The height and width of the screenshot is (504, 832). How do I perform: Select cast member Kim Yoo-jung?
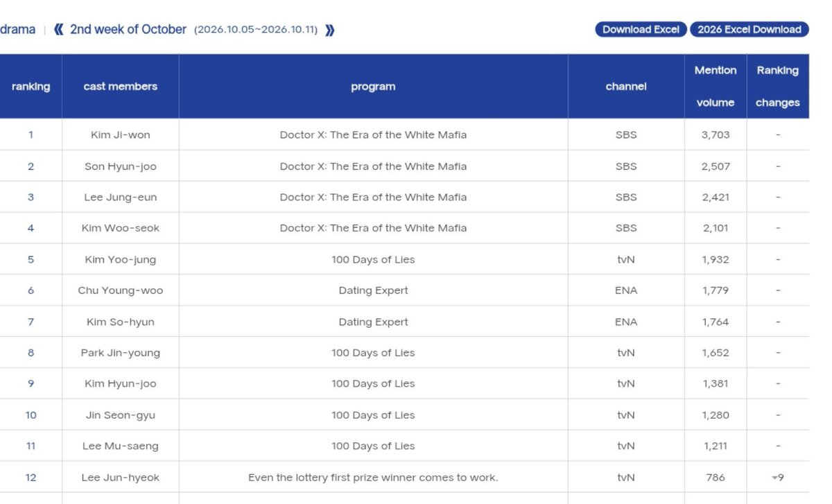coord(121,260)
